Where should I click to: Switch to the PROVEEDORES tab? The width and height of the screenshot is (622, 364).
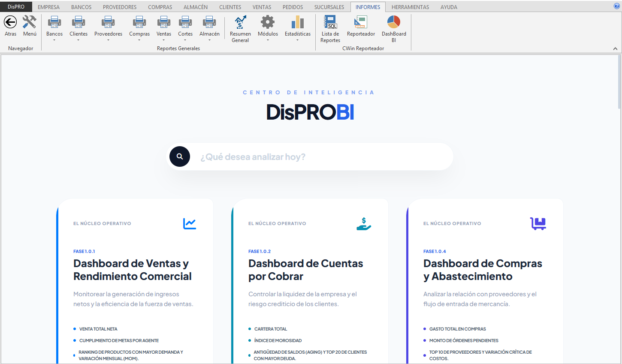120,7
